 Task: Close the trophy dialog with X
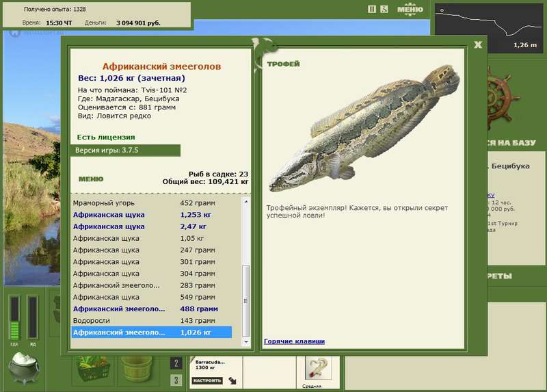pyautogui.click(x=478, y=44)
